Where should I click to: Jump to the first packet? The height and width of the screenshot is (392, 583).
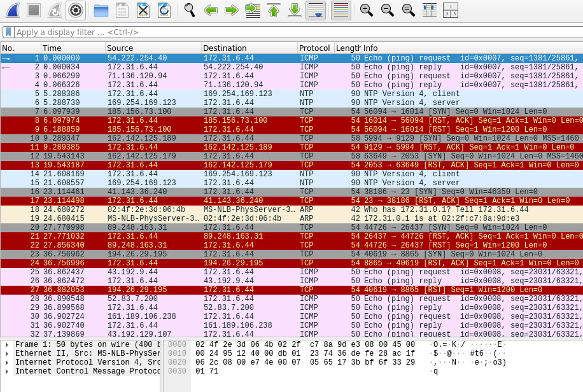(274, 10)
